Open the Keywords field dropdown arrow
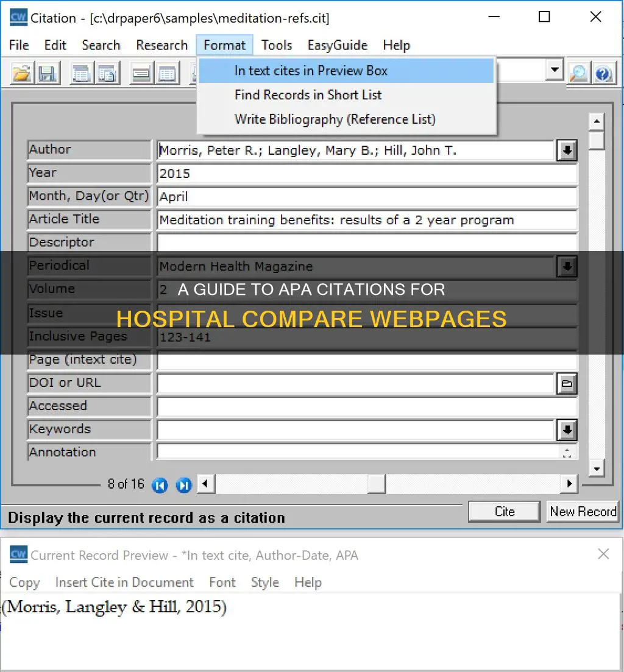 click(567, 430)
